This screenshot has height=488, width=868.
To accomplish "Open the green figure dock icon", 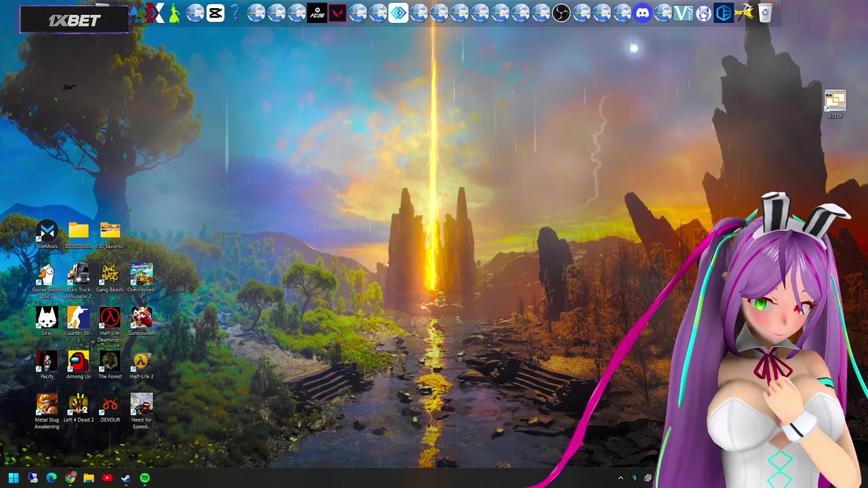I will [x=174, y=12].
